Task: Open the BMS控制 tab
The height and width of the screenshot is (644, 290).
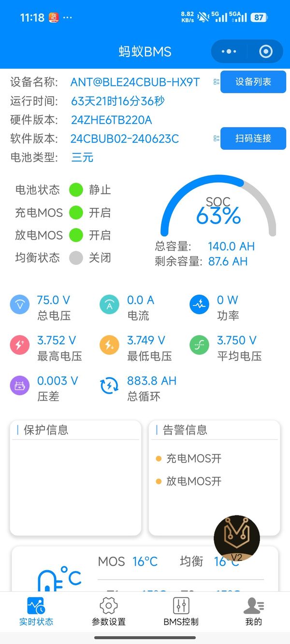Action: tap(181, 612)
